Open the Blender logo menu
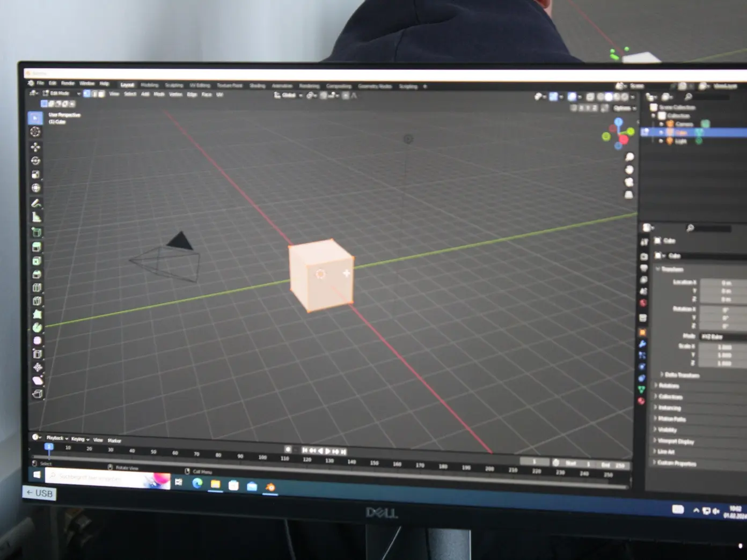 point(31,83)
